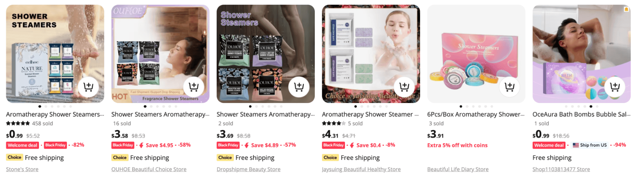Open the Shower Steamers nature box product image
This screenshot has width=644, height=177.
(x=55, y=54)
